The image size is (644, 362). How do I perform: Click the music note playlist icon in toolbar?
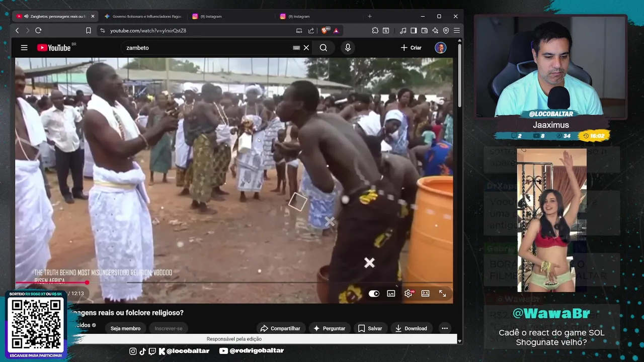click(x=403, y=31)
